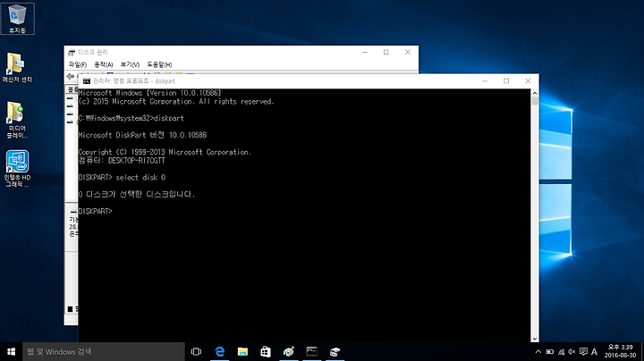
Task: Switch to the command prompt taskbar icon
Action: [312, 351]
